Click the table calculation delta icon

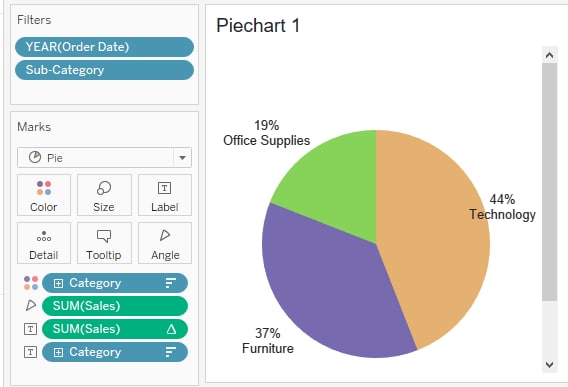point(171,329)
